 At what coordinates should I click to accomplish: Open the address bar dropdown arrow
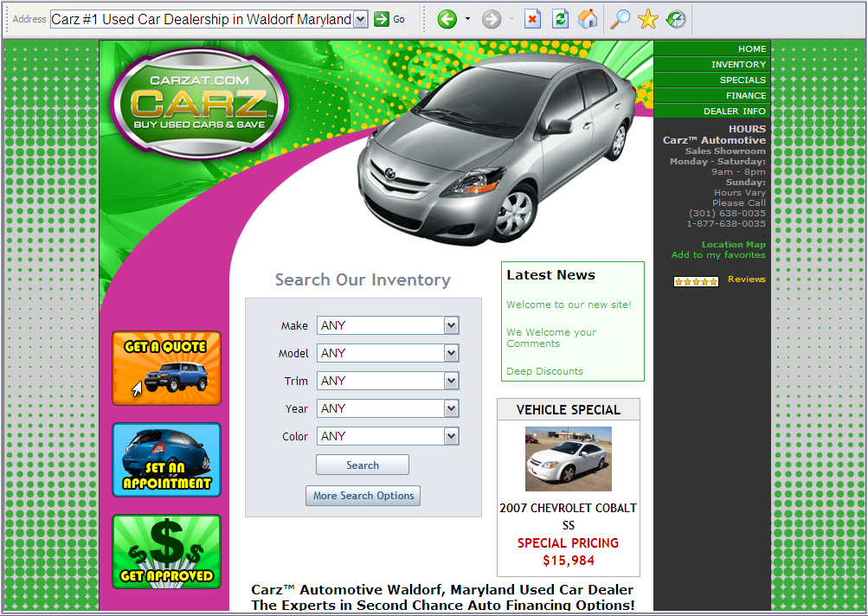coord(361,19)
